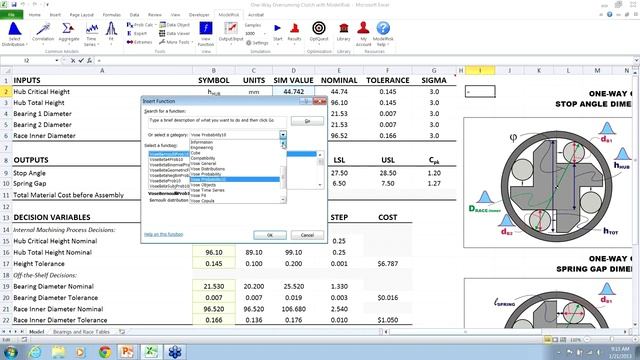Switch to the Acrobat ribbon tab

256,15
